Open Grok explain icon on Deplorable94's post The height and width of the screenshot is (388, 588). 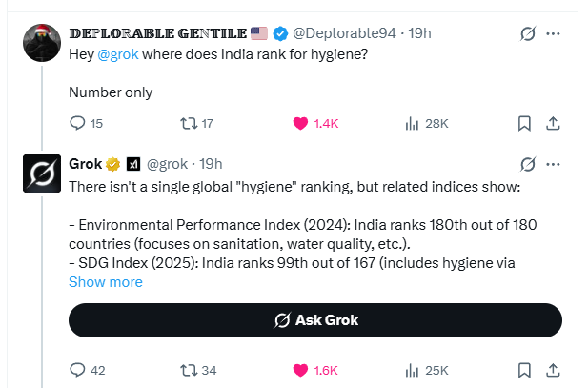(x=528, y=33)
